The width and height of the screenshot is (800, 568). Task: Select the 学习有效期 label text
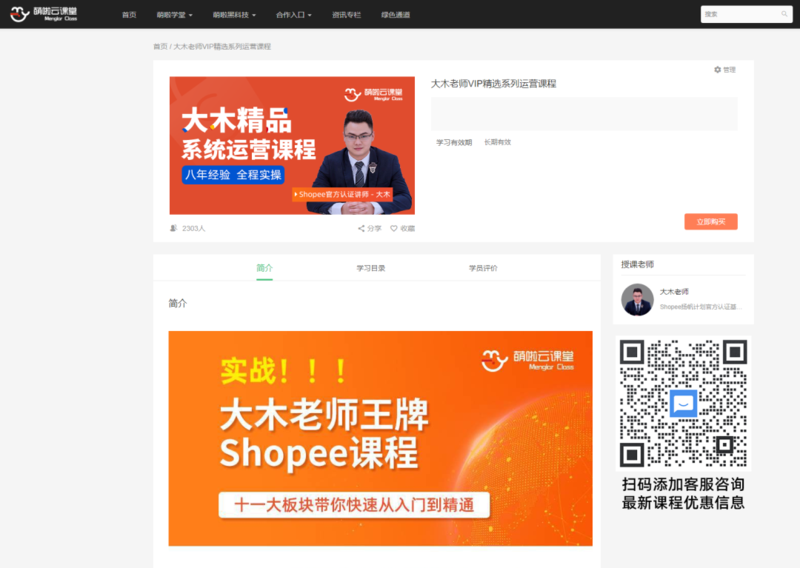454,142
